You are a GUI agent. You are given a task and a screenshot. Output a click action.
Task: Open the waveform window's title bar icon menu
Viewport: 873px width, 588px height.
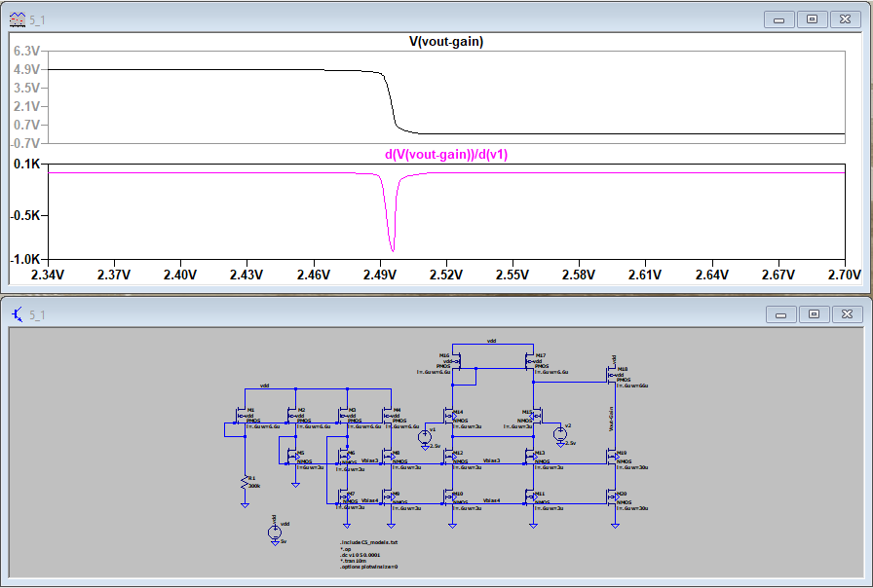pos(18,19)
